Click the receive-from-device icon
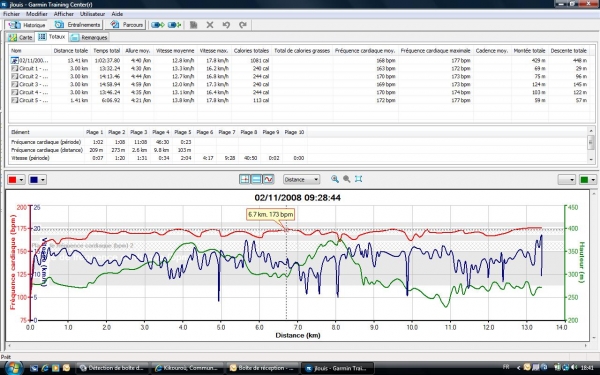This screenshot has width=600, height=375. (174, 25)
